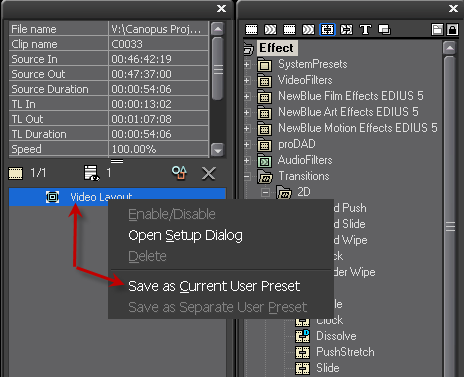The image size is (464, 377).
Task: Select NewBlue Motion Effects EDIUS 5 label
Action: (358, 128)
